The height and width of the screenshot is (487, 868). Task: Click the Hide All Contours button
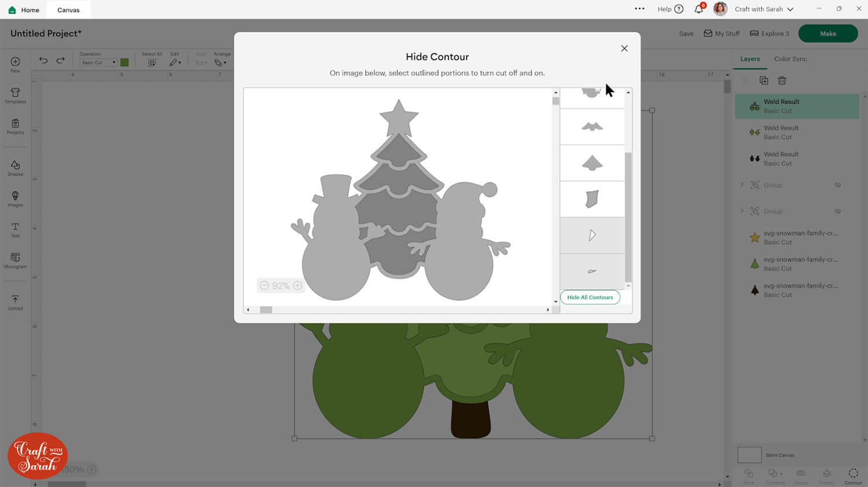coord(590,297)
